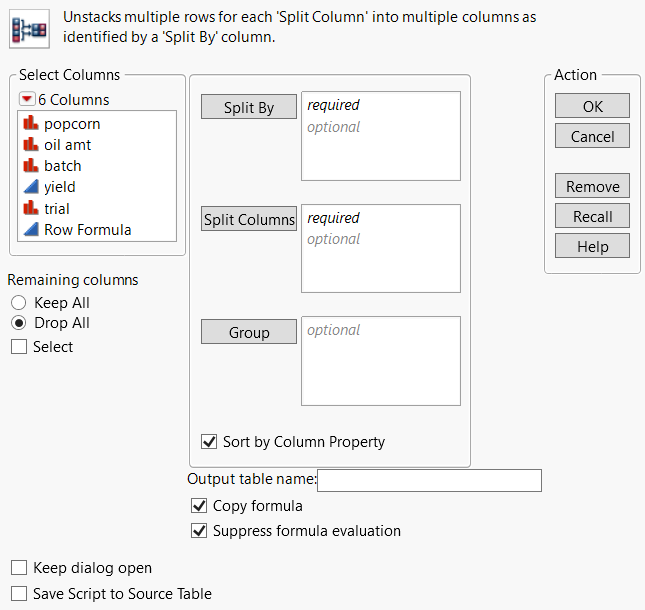Click the batch nominal column icon
This screenshot has width=645, height=610.
[29, 166]
